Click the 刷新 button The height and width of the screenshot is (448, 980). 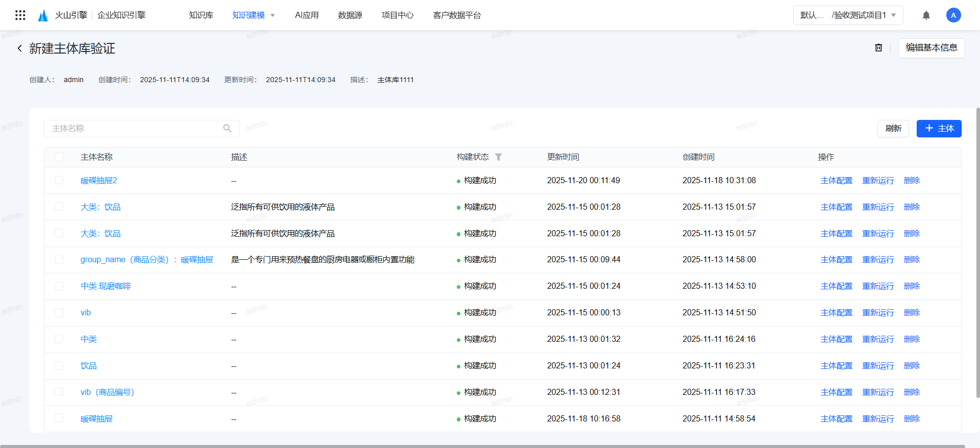tap(893, 129)
